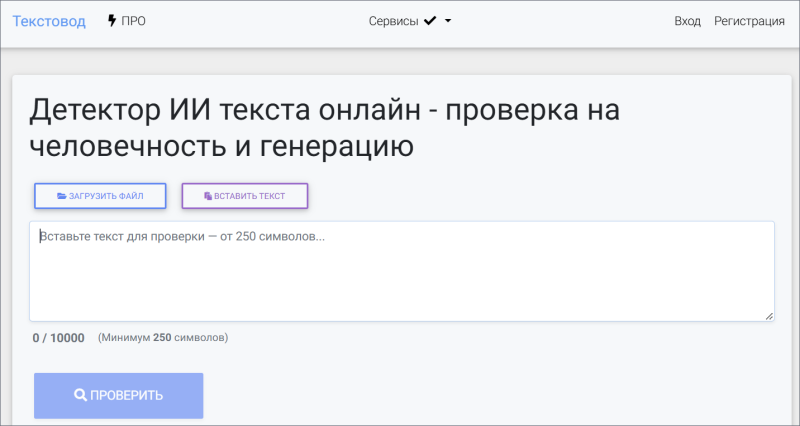Click the paste icon in ВСТАВИТЬ ТЕКСТ
The height and width of the screenshot is (426, 800).
[208, 196]
